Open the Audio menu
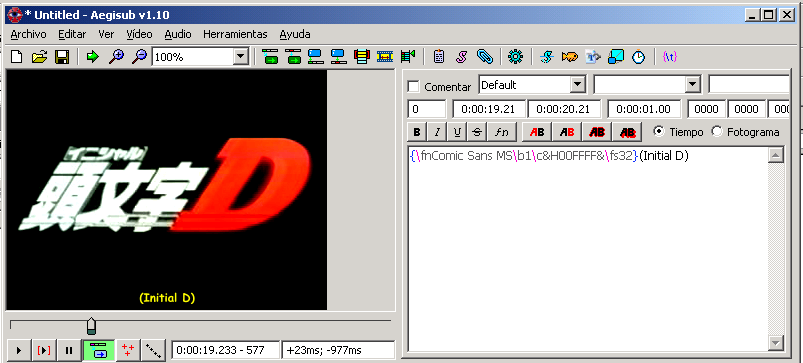Viewport: 803px width, 363px height. point(178,34)
